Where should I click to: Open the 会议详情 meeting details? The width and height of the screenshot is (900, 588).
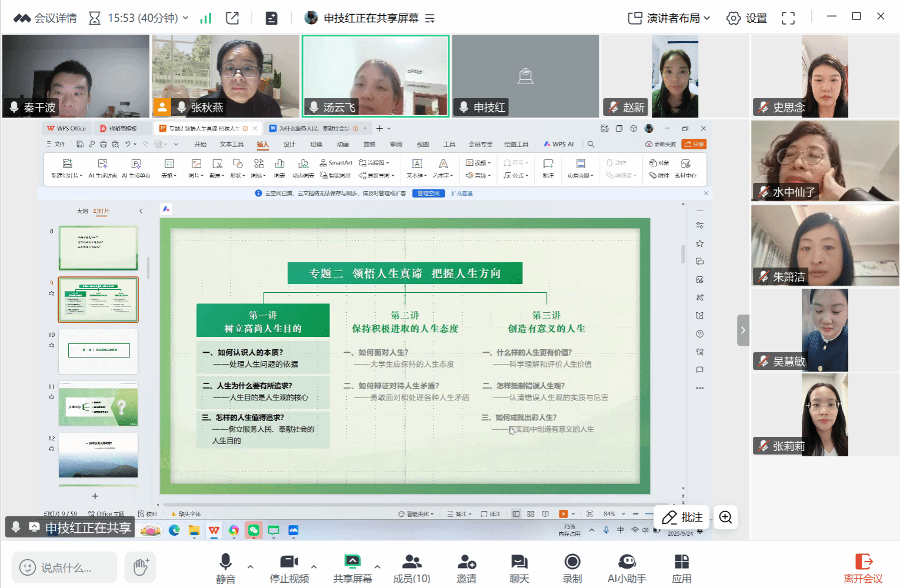click(45, 18)
